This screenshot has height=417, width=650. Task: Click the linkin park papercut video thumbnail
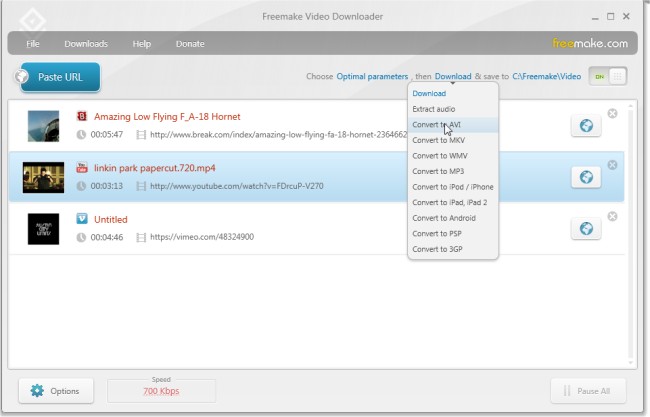pos(44,177)
